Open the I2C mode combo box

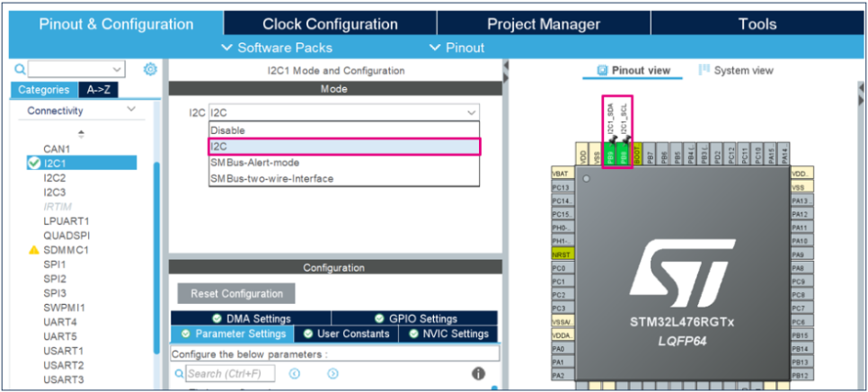point(344,112)
